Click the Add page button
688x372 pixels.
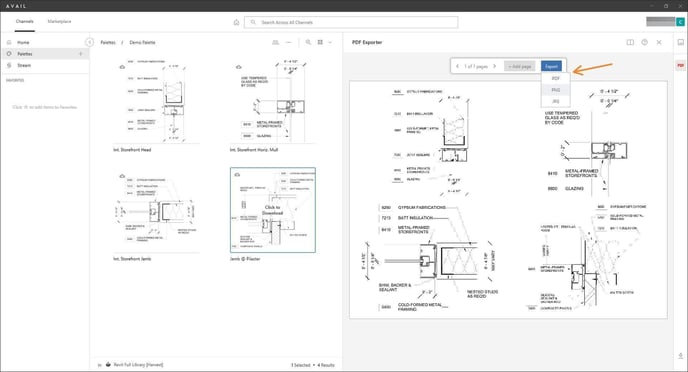coord(520,66)
